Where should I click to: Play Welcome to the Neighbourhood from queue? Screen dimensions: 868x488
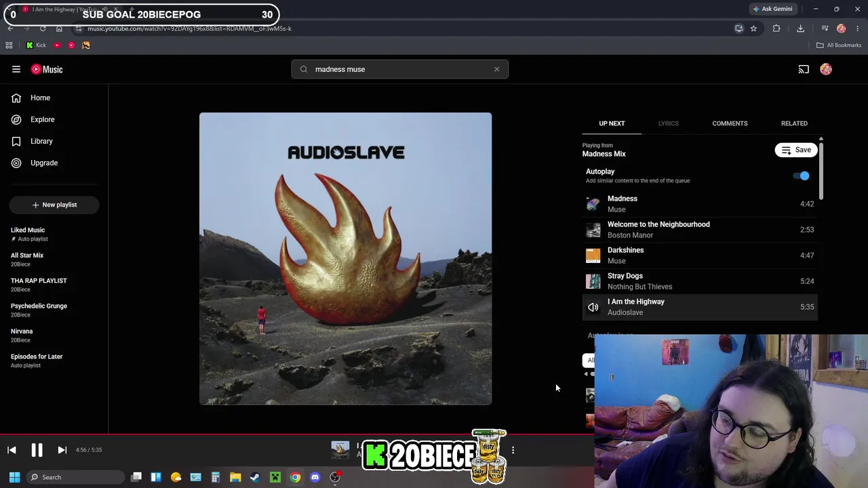pos(700,230)
